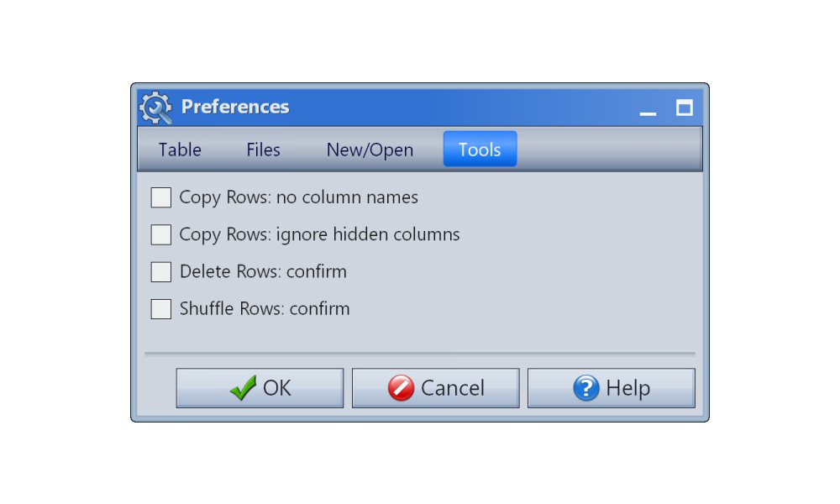
Task: Open Help from the dialog
Action: [x=611, y=387]
